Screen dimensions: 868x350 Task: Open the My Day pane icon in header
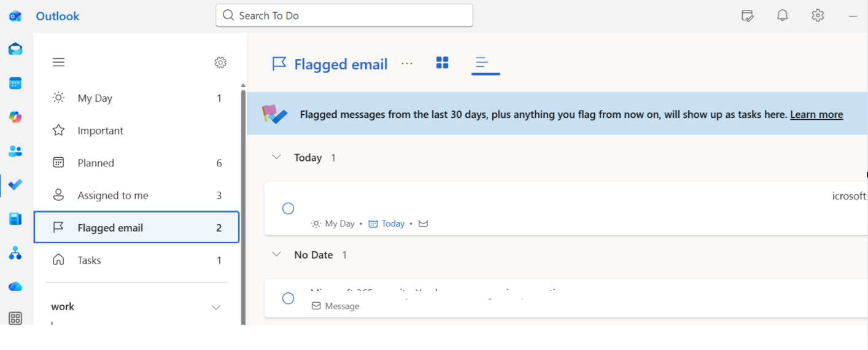(x=748, y=16)
